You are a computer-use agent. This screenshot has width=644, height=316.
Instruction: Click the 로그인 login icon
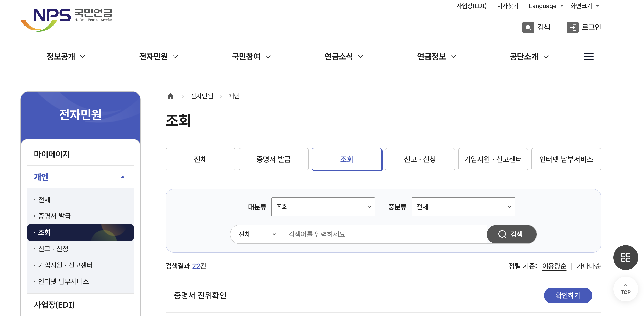572,27
